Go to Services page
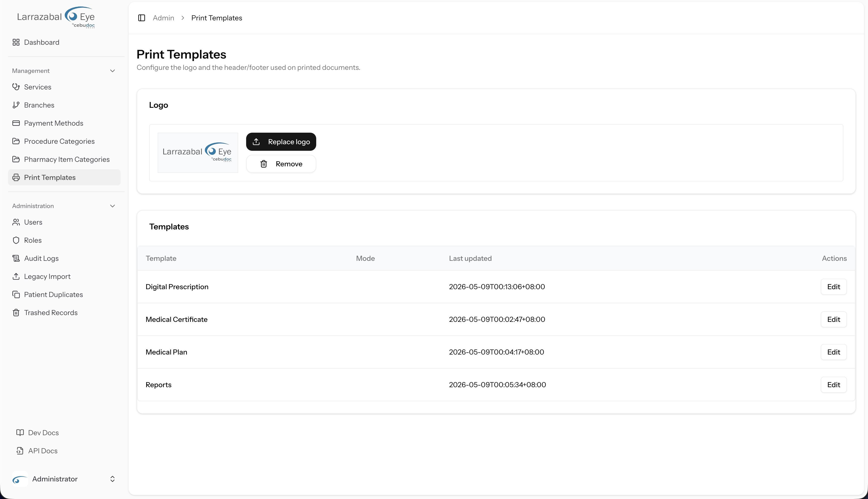Viewport: 868px width, 499px height. [64, 87]
